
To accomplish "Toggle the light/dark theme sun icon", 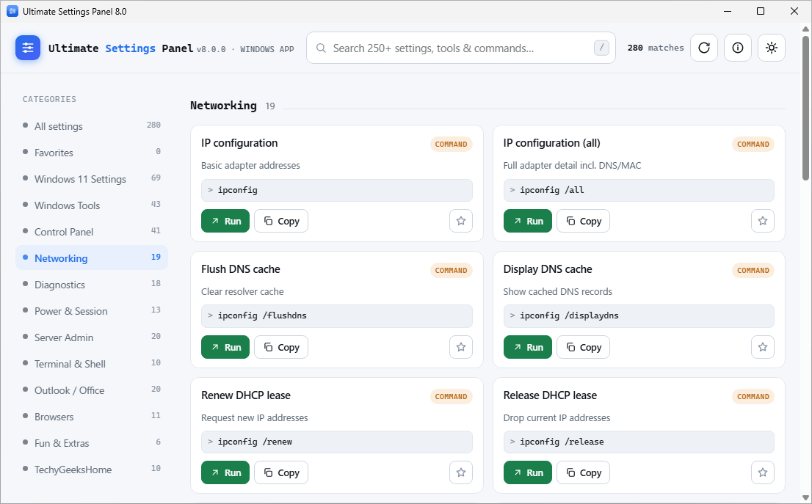I will coord(771,48).
